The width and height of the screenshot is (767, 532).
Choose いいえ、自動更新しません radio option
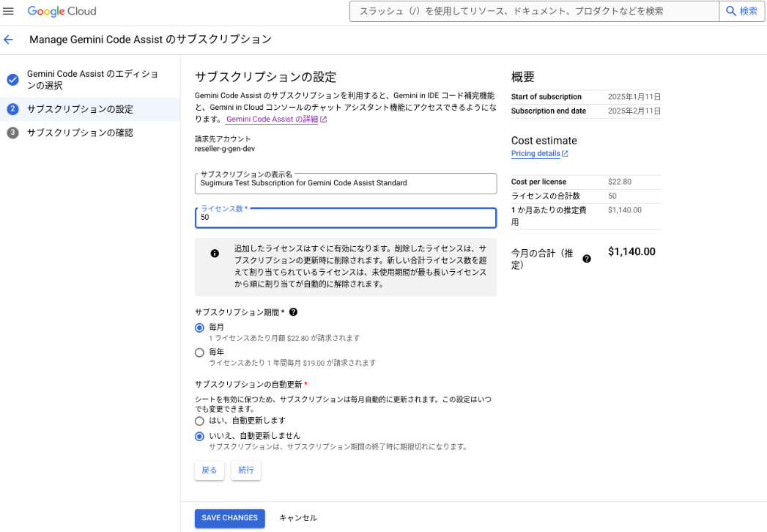tap(199, 436)
